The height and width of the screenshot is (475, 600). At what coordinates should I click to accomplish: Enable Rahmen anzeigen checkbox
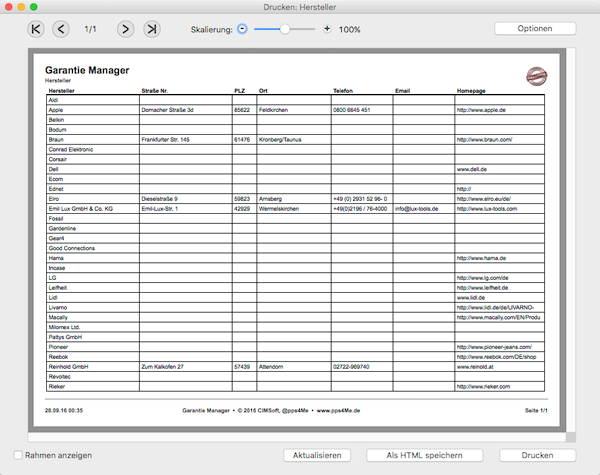click(x=18, y=455)
